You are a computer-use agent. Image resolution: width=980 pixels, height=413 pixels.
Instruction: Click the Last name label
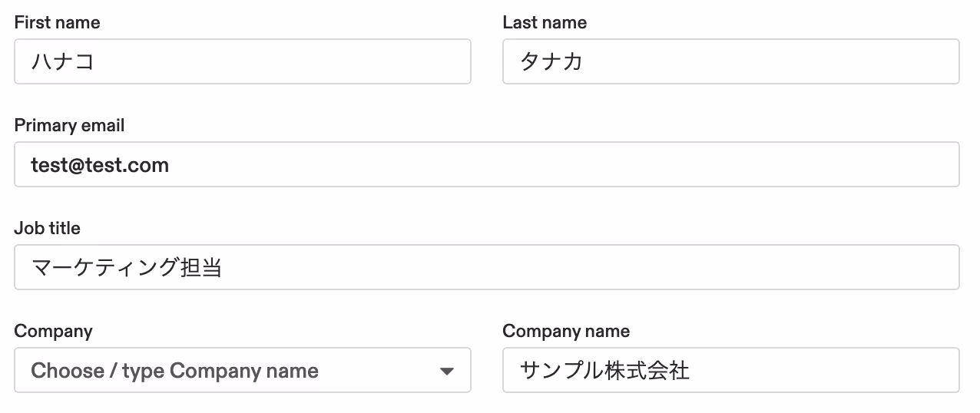(x=545, y=22)
